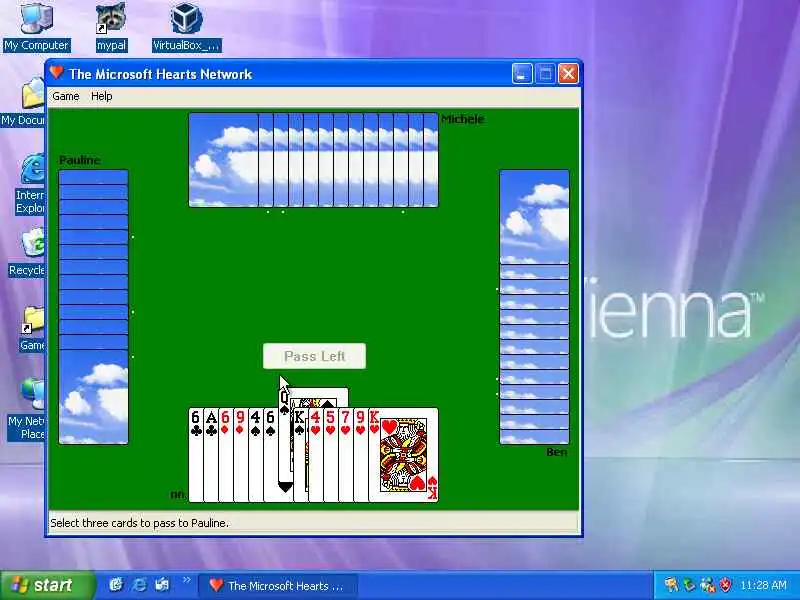
Task: Select the King of hearts card
Action: click(x=403, y=455)
